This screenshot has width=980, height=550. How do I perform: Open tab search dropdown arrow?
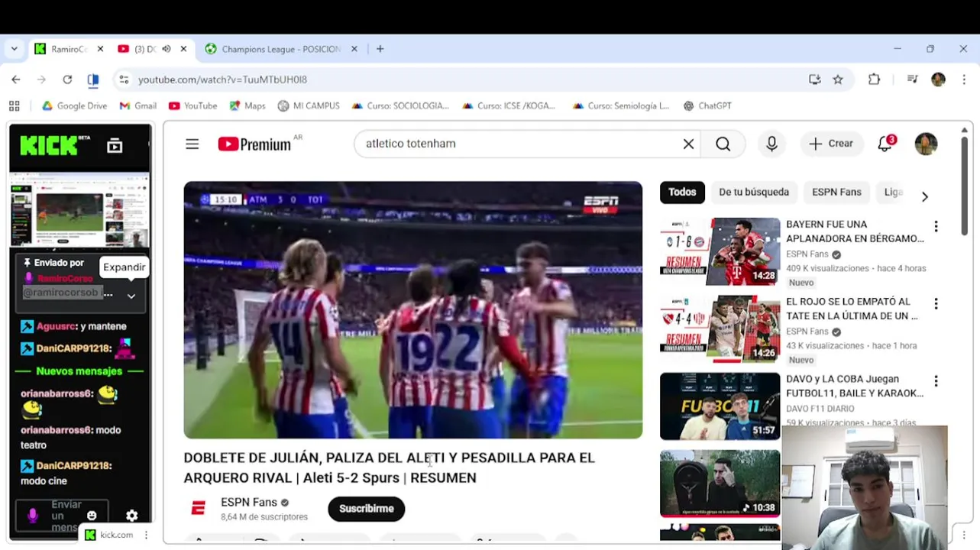(14, 49)
